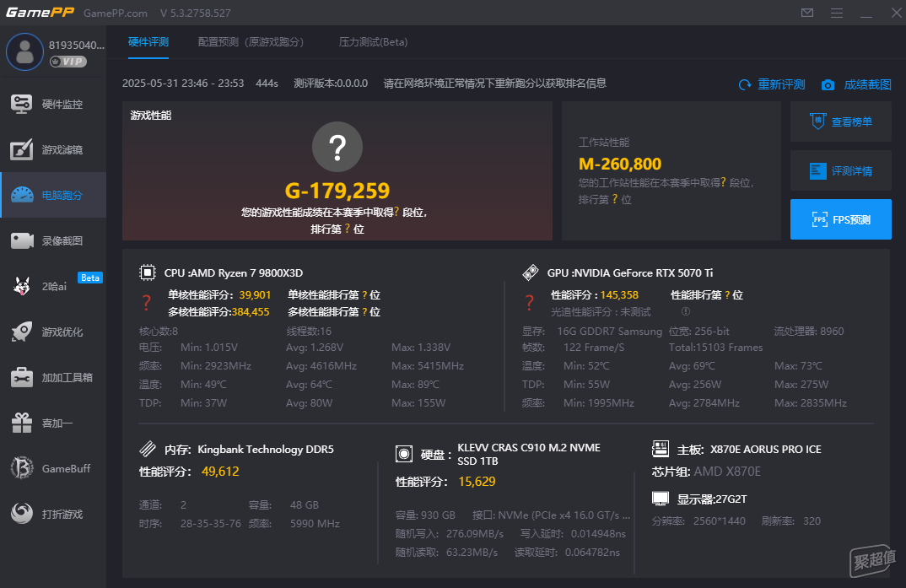The image size is (906, 588).
Task: Click the CPU temperature Max: 89℃
Action: click(415, 385)
